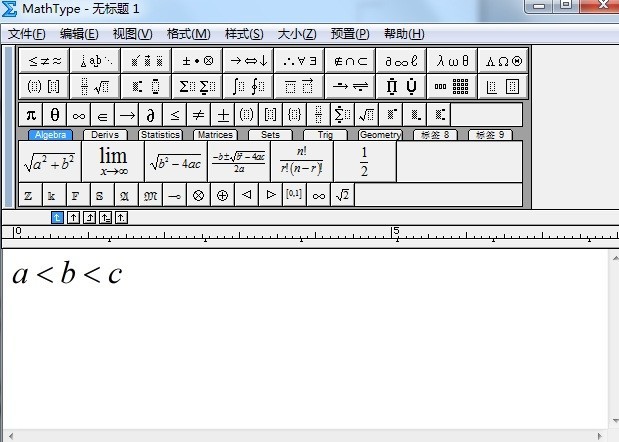Insert the right arrow symbol
This screenshot has width=619, height=442.
point(127,115)
